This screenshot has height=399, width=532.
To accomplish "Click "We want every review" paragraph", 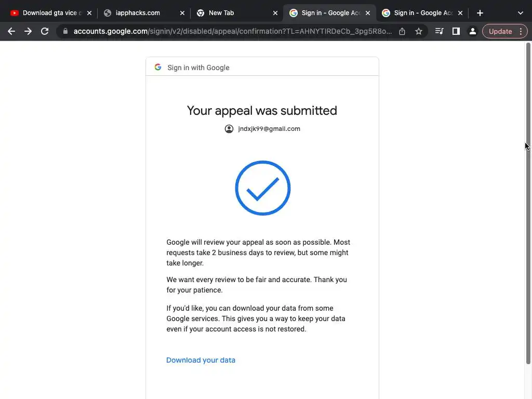I will (257, 285).
